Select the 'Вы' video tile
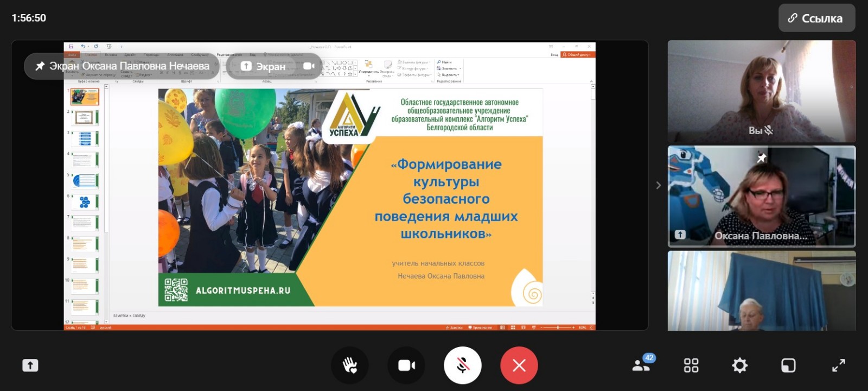This screenshot has height=391, width=868. pos(762,91)
